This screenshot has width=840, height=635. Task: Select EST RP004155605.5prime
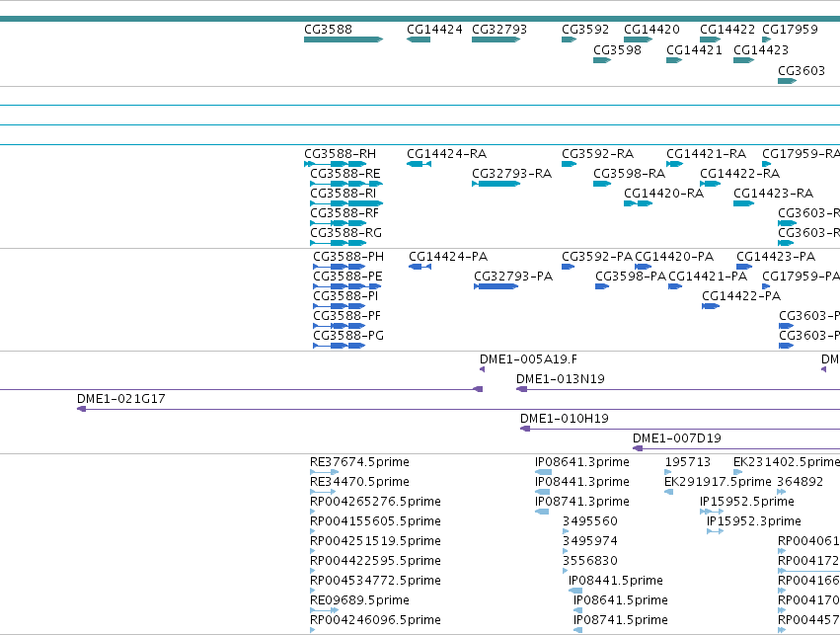coord(375,522)
